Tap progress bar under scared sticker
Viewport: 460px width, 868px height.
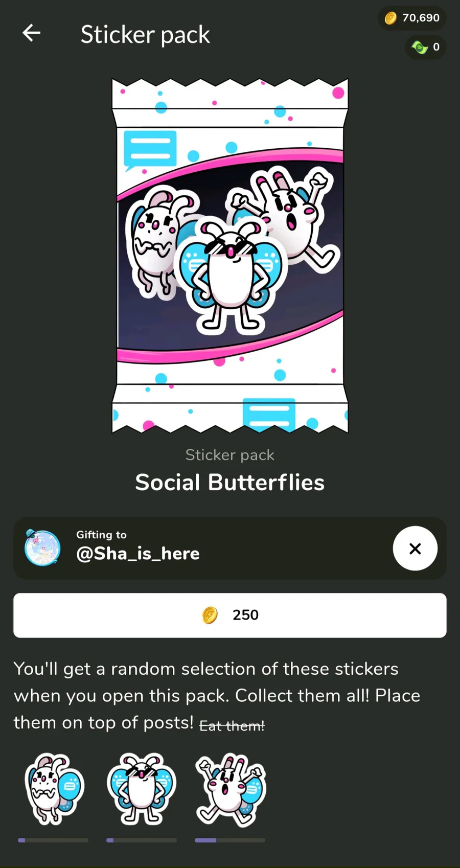(53, 840)
